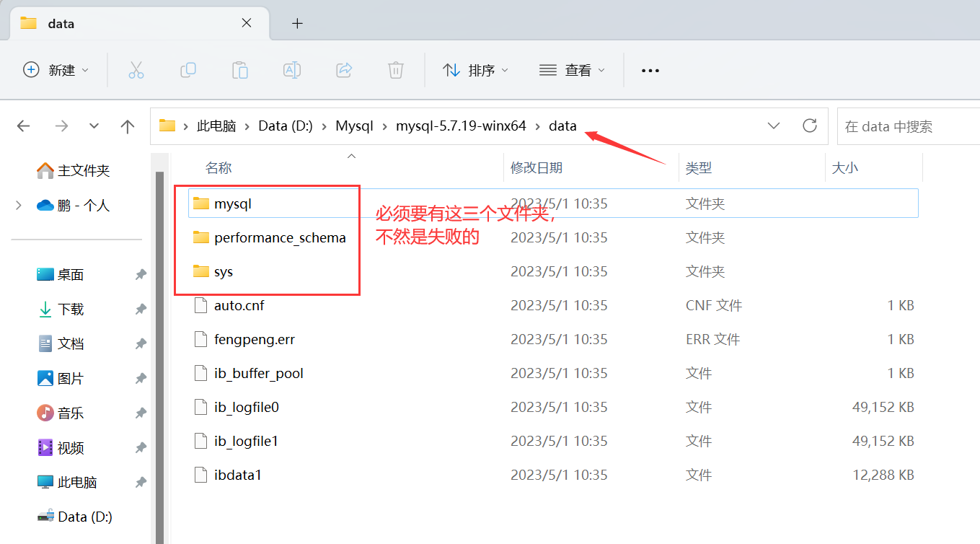
Task: Open 下载 Downloads in sidebar
Action: pos(61,310)
